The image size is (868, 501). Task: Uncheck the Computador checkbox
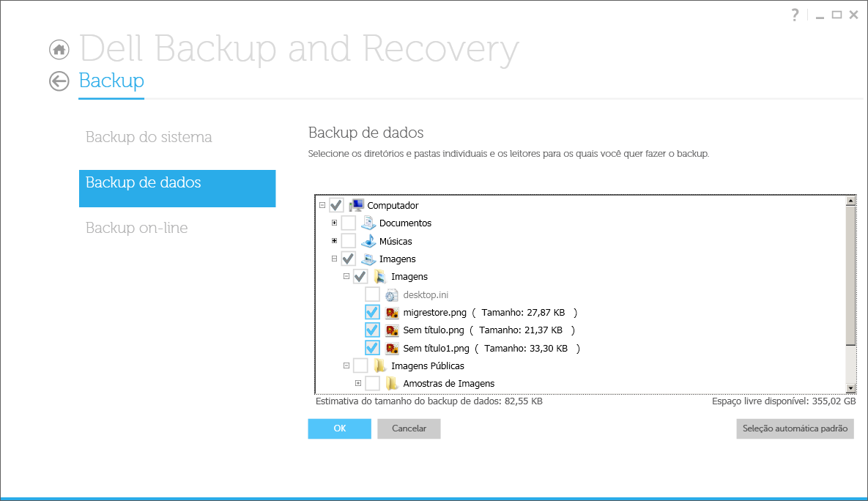click(336, 205)
